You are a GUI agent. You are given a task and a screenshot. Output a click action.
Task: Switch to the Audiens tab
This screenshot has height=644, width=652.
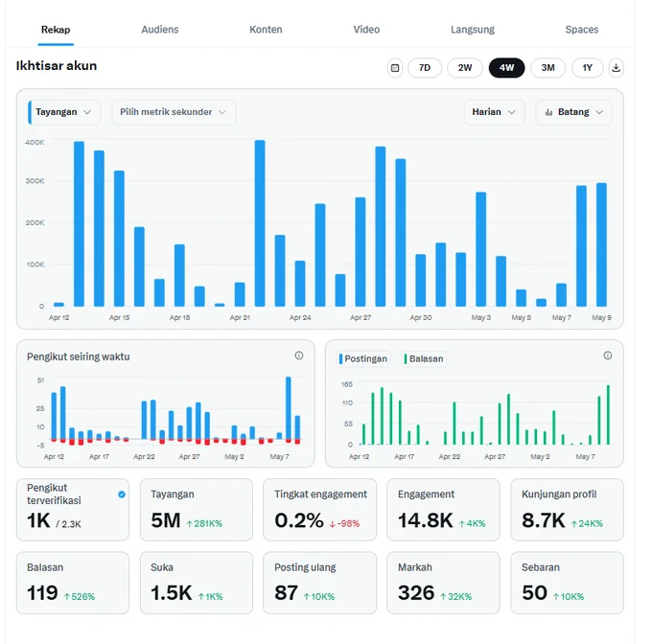tap(160, 30)
